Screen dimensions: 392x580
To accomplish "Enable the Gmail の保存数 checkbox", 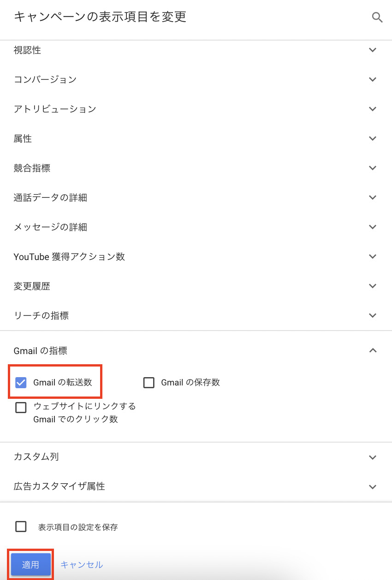I will pyautogui.click(x=148, y=383).
